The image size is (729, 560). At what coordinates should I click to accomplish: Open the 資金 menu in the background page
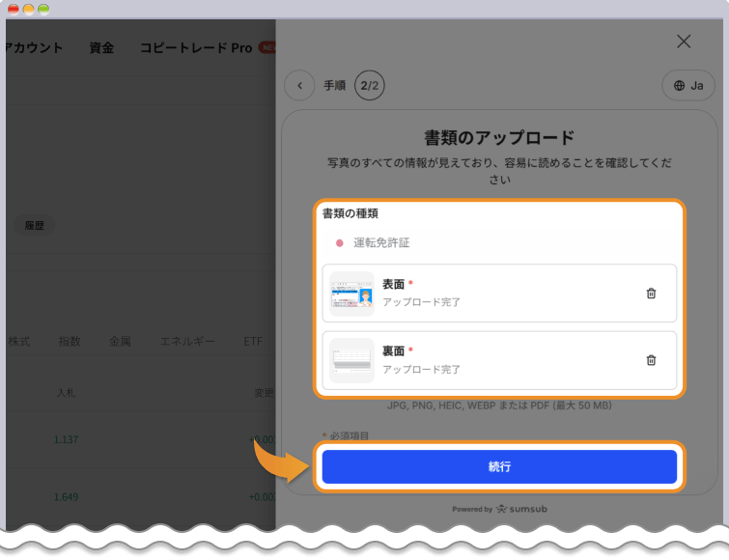click(x=101, y=47)
